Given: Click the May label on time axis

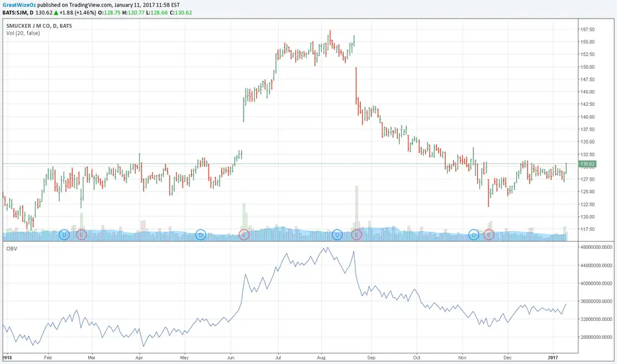Looking at the screenshot, I should pos(185,357).
